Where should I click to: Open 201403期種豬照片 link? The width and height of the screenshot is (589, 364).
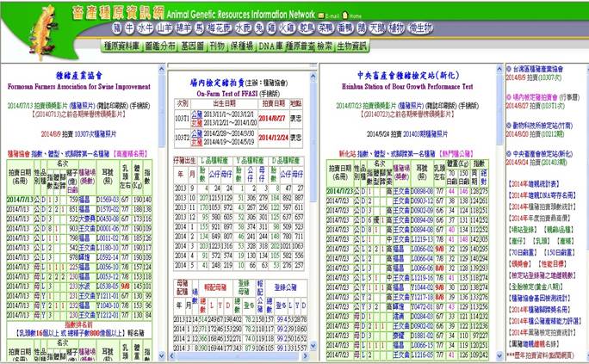(x=425, y=134)
